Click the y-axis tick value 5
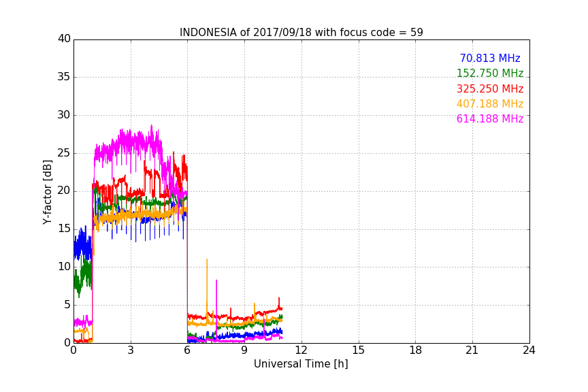Screen dimensions: 588x392 click(67, 305)
